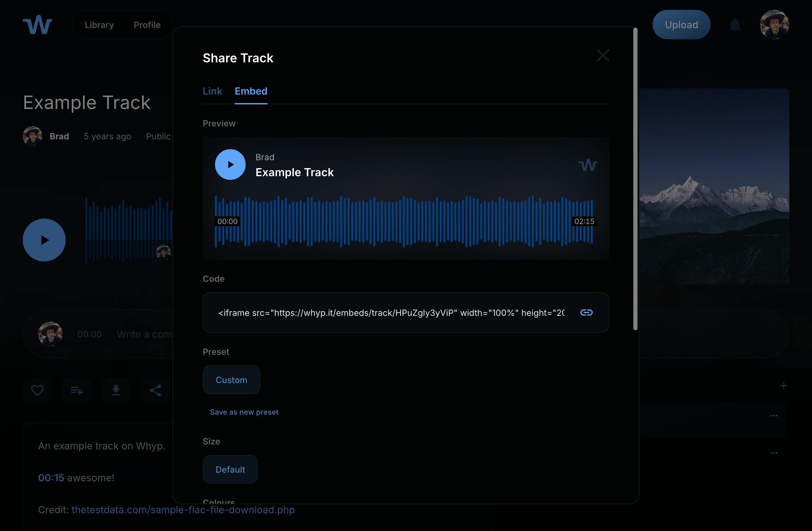Click the mountain artwork thumbnail
The width and height of the screenshot is (812, 531).
(x=714, y=186)
